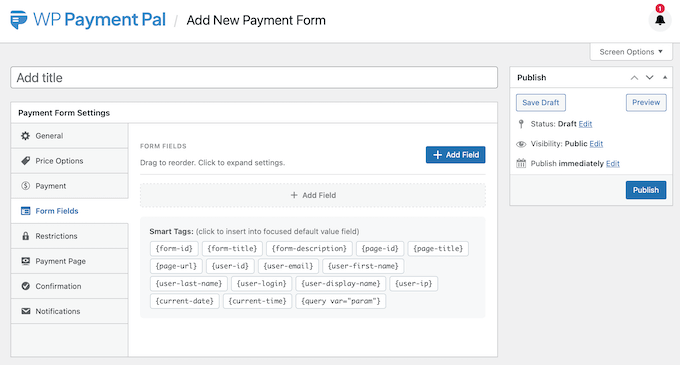The width and height of the screenshot is (680, 365).
Task: Open the Confirmation tab
Action: pyautogui.click(x=69, y=286)
